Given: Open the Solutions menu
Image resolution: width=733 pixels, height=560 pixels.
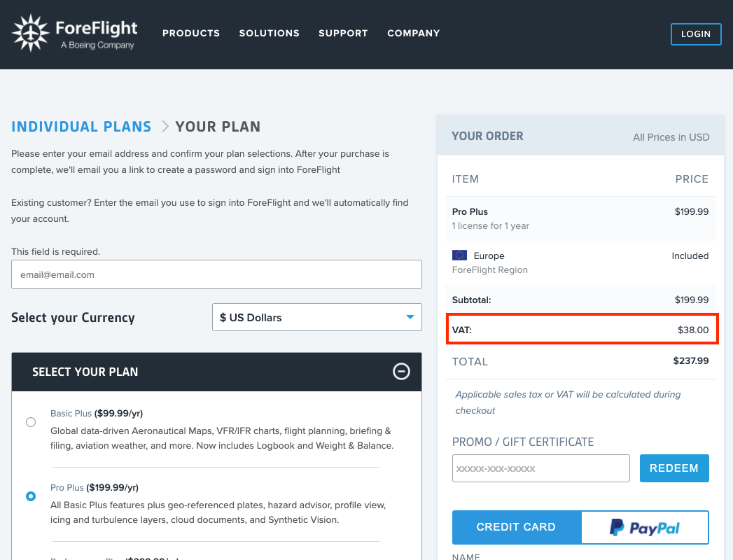Looking at the screenshot, I should 270,33.
